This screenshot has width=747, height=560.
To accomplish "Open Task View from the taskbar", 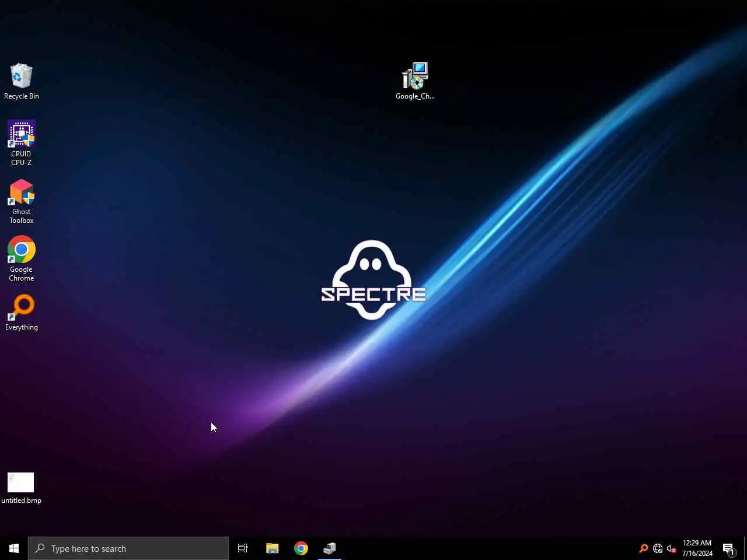I will tap(243, 548).
